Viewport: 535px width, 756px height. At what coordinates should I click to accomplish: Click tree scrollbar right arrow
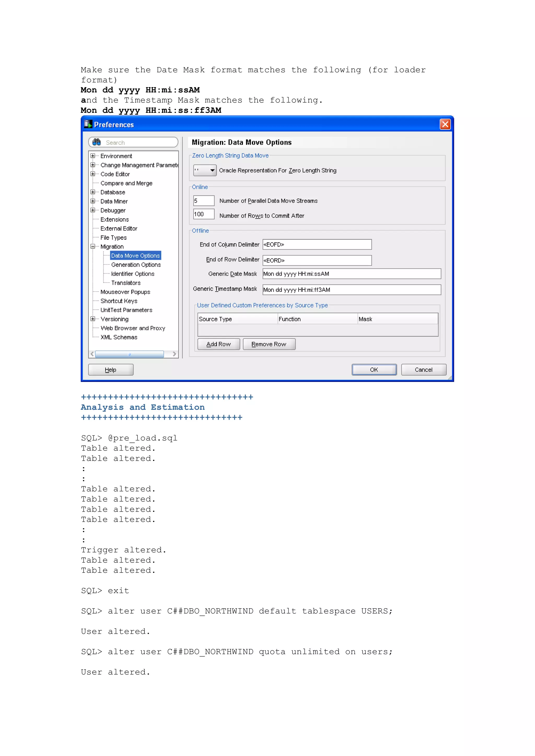coord(174,354)
